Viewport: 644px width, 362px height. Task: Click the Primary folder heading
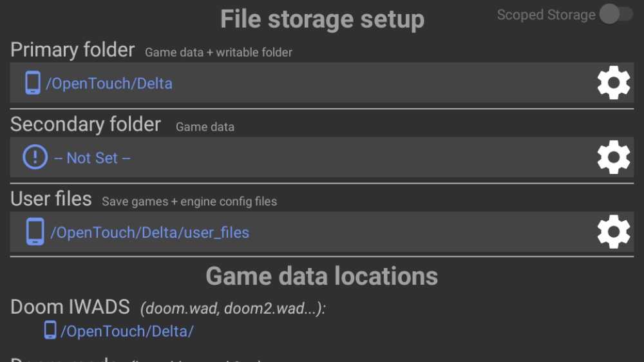72,50
